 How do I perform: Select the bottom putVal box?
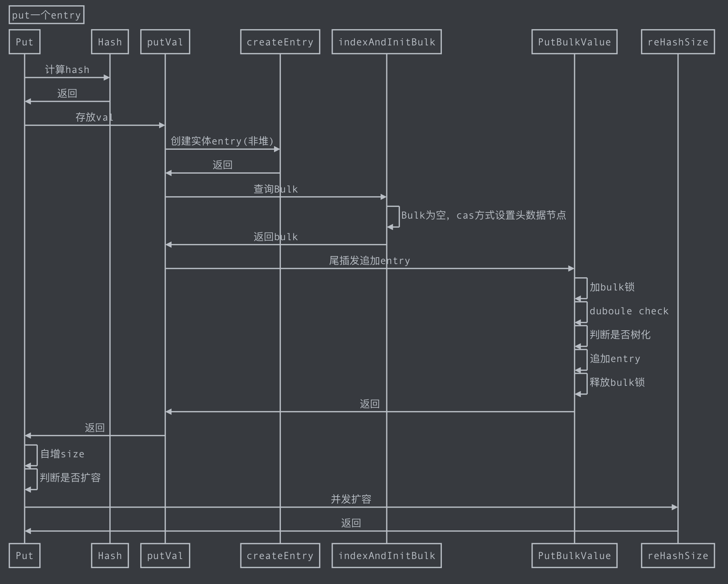(x=165, y=556)
